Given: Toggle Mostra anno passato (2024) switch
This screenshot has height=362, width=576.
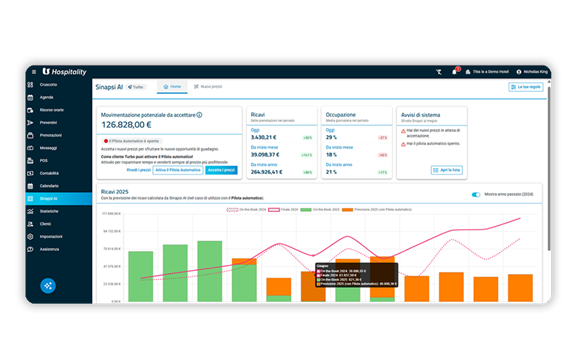Looking at the screenshot, I should tap(476, 194).
